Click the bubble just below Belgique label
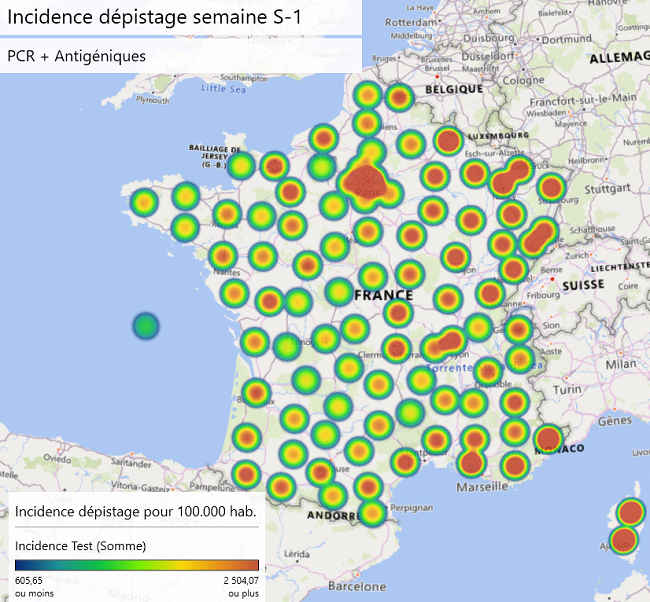Screen dimensions: 650x602 tap(399, 97)
